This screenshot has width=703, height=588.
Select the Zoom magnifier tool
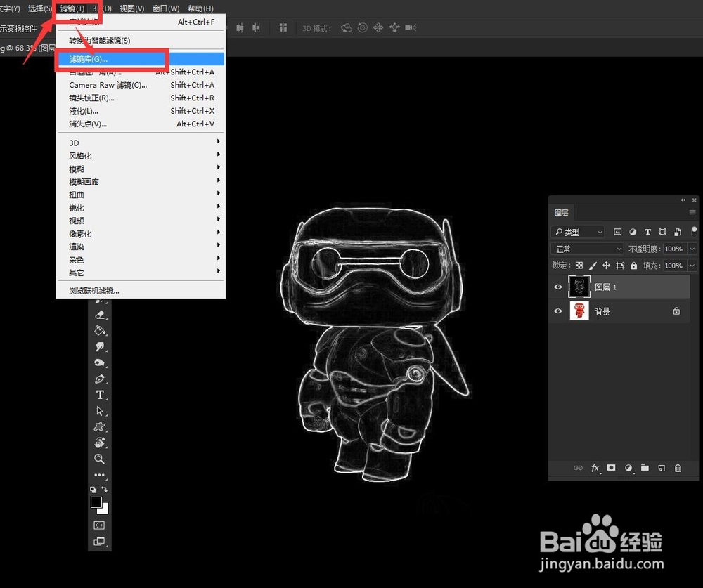(100, 459)
